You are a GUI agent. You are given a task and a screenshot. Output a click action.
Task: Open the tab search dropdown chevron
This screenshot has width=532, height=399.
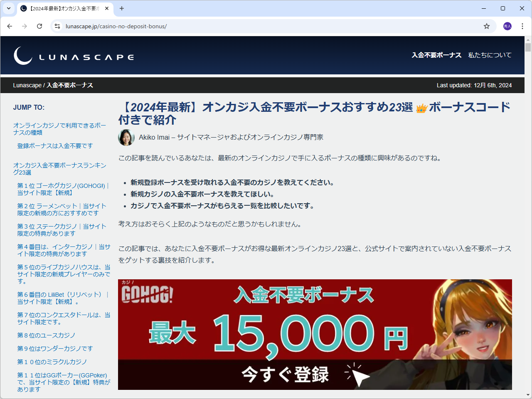[x=8, y=8]
